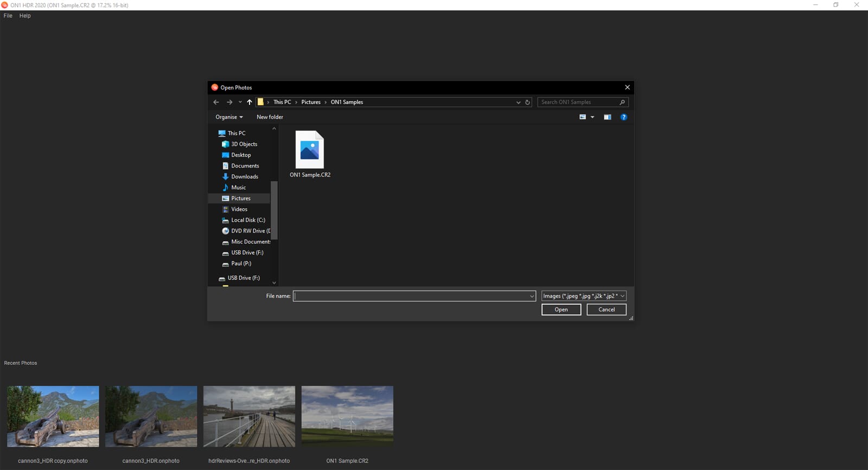Screen dimensions: 868x470
Task: Open the Downloads folder
Action: coord(245,177)
